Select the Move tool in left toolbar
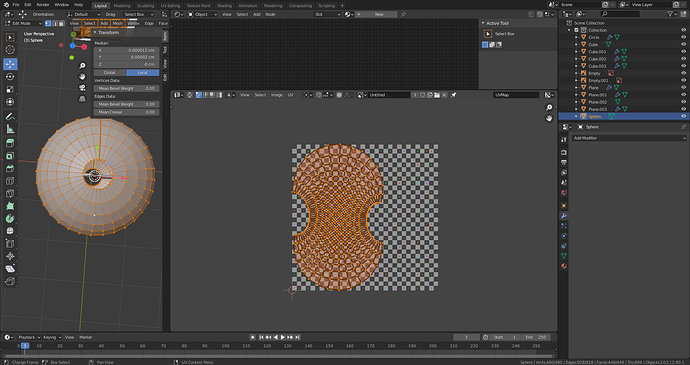Screen dimensions: 690x365 coord(10,64)
